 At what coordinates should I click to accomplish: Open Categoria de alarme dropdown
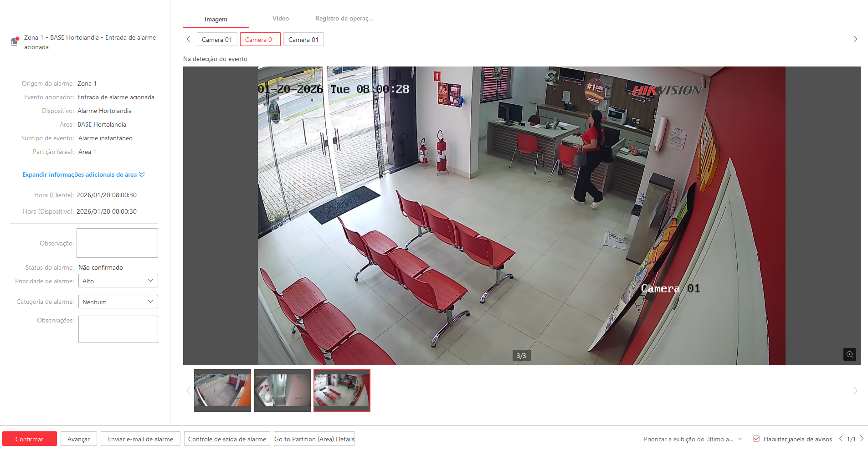[118, 302]
